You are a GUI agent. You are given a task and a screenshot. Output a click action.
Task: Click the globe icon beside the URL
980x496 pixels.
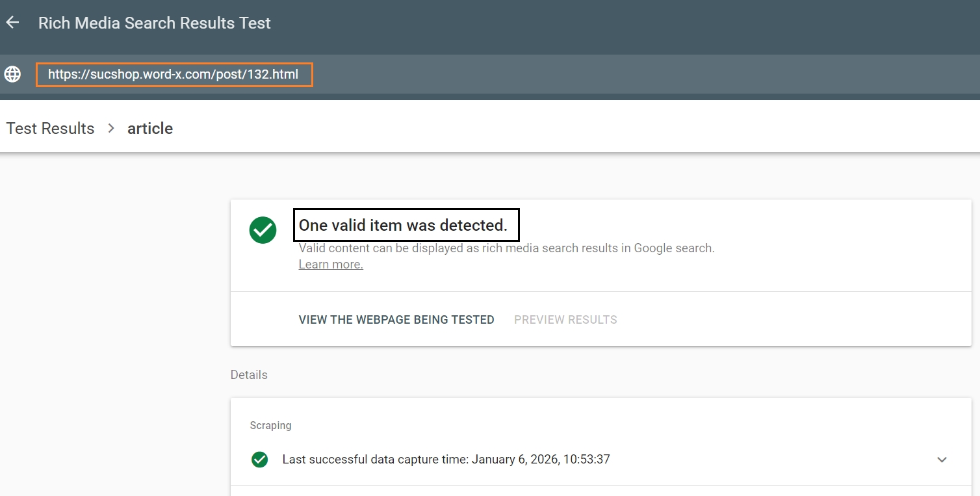12,74
